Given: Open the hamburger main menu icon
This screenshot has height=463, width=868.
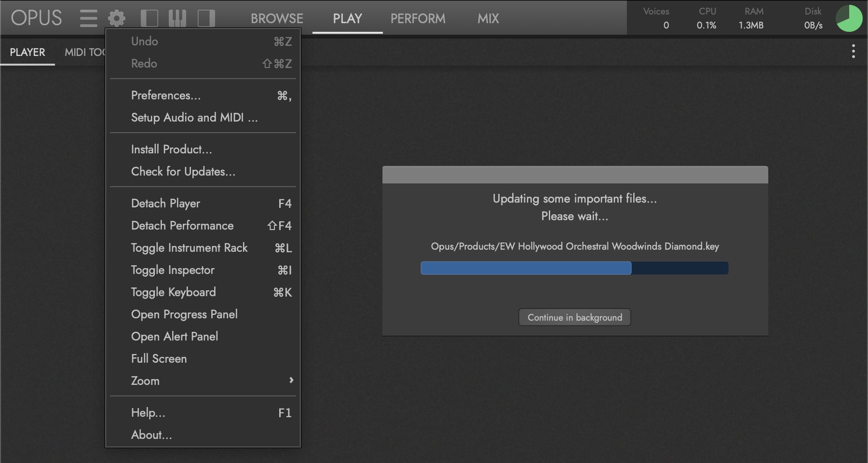Looking at the screenshot, I should coord(89,18).
